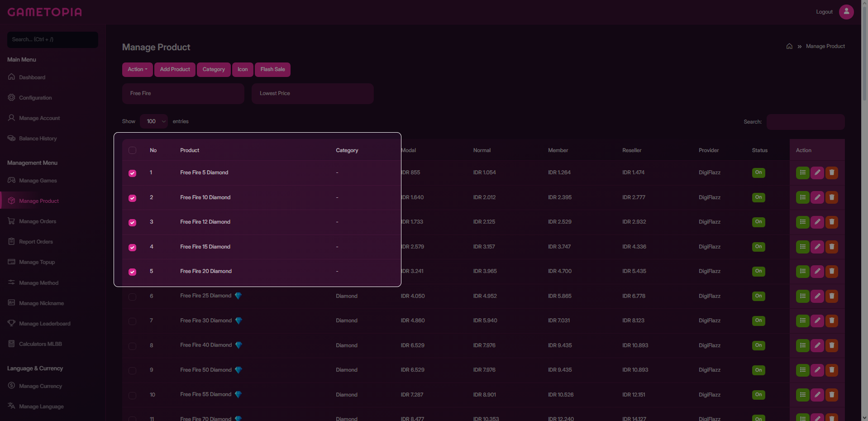Edit the Free Fire 40 Diamond product
Screen dimensions: 868x421
(817, 345)
